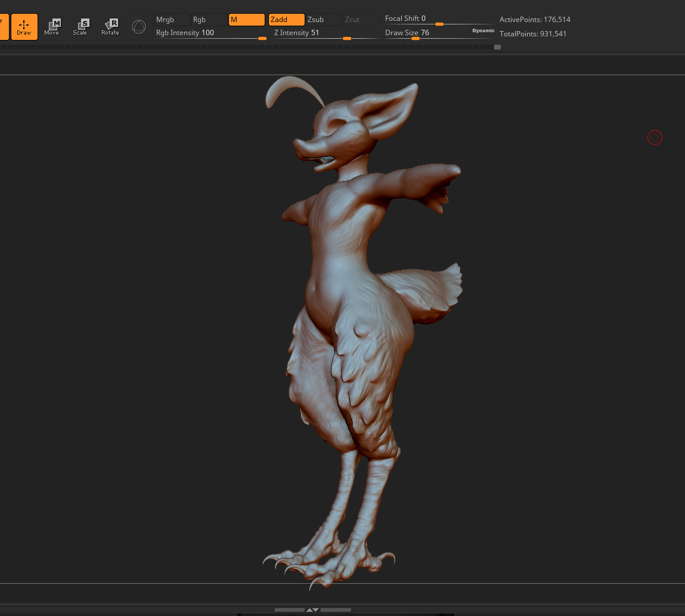
Task: Collapse the bottom tray with the down arrow
Action: pyautogui.click(x=316, y=610)
